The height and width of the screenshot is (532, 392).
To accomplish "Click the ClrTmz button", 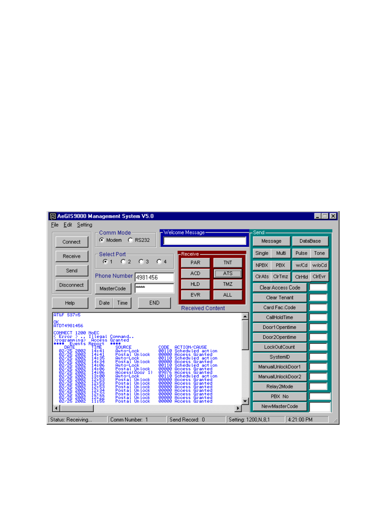I will pos(281,277).
